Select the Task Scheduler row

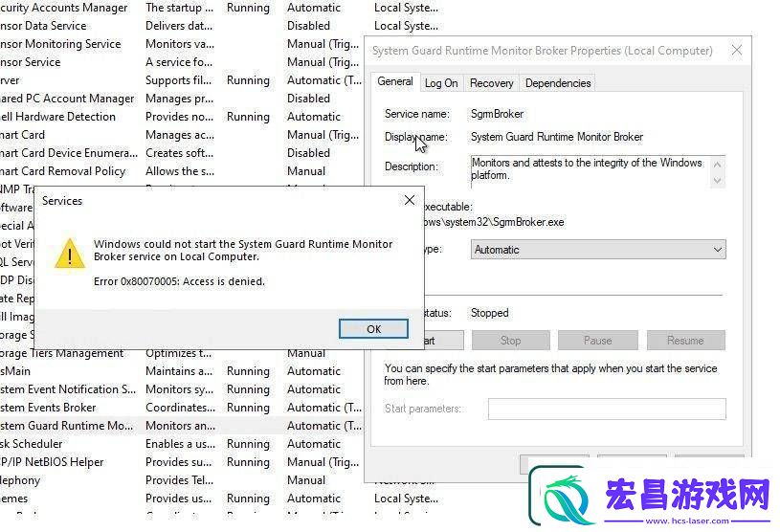tap(182, 444)
